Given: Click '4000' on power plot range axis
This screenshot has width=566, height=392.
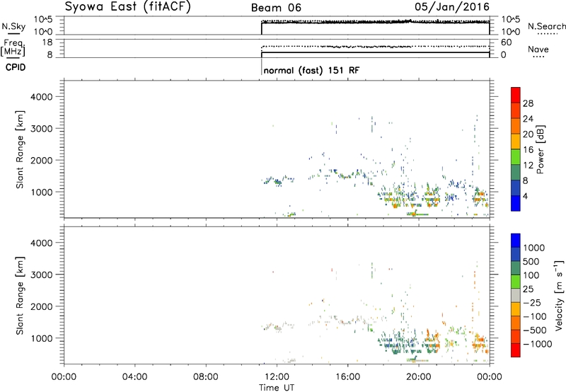Looking at the screenshot, I should coord(42,97).
